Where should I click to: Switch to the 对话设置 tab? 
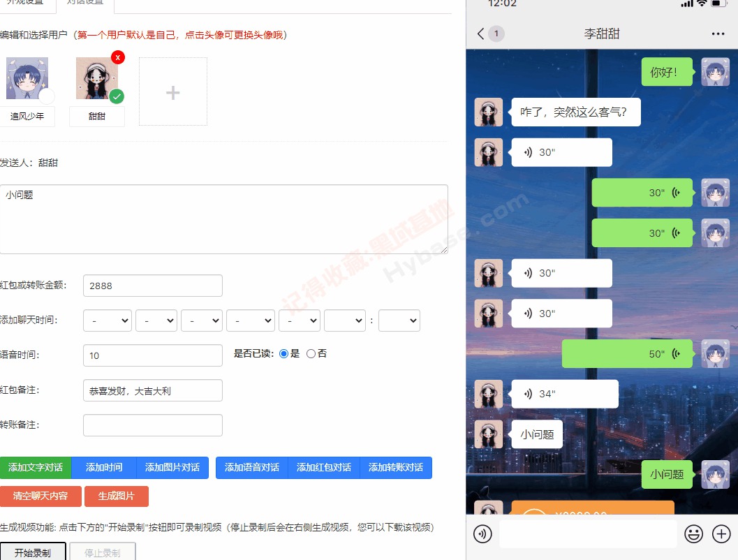tap(85, 3)
